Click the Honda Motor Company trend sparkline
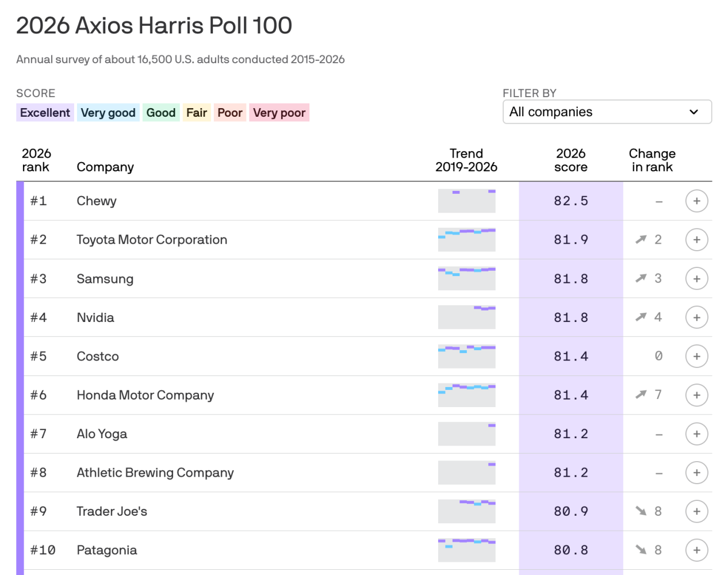This screenshot has width=728, height=575. [x=466, y=395]
